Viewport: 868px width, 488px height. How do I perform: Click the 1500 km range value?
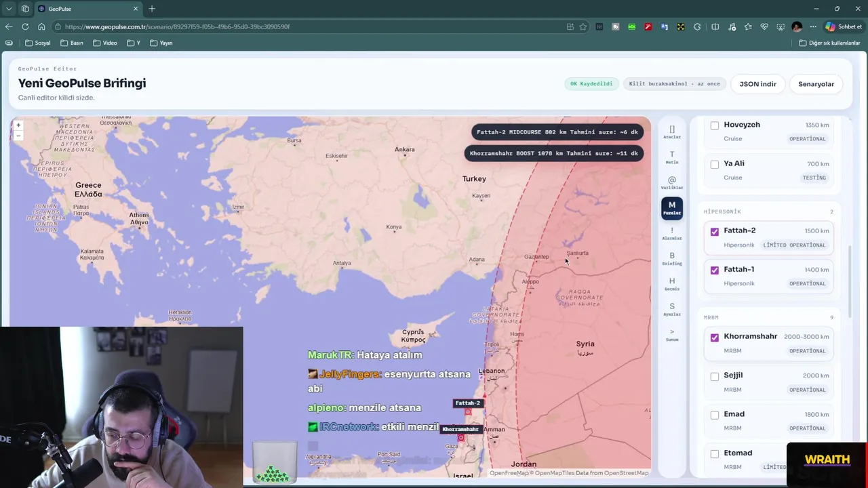tap(816, 231)
